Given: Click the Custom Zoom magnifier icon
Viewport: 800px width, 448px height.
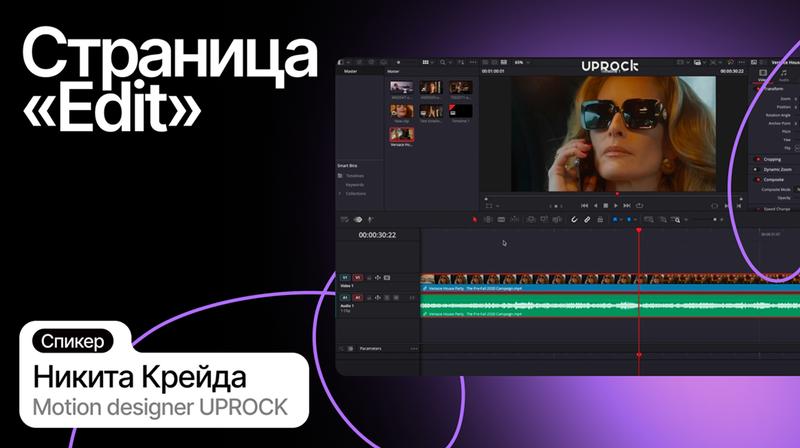Looking at the screenshot, I should 676,220.
